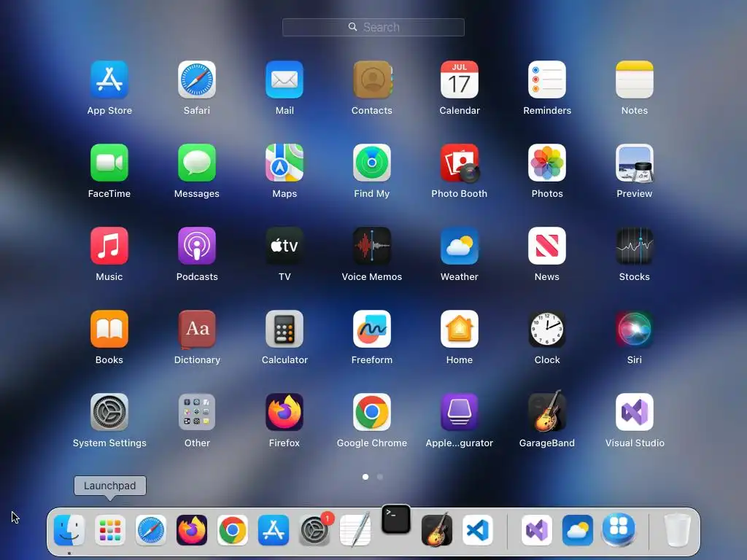747x560 pixels.
Task: Launch Apple Configurator
Action: (x=460, y=412)
